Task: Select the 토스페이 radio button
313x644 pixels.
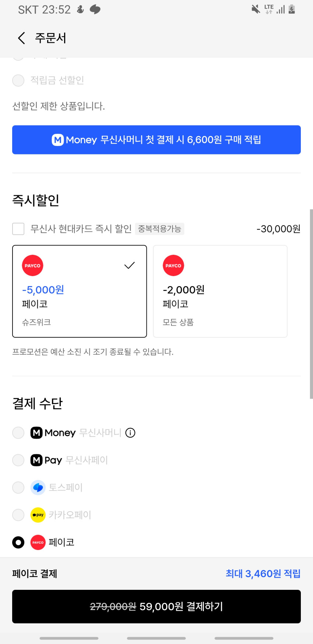Action: 18,488
